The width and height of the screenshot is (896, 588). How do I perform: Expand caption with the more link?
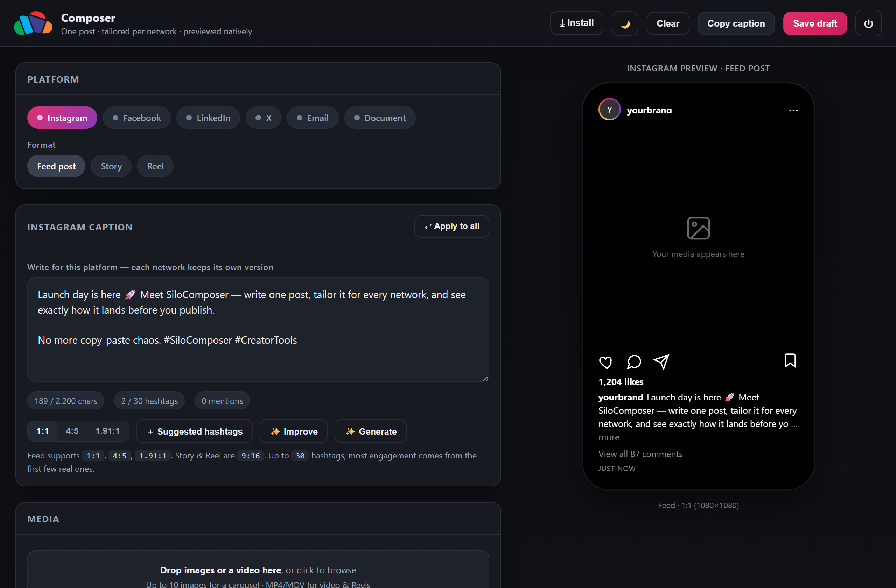(609, 437)
